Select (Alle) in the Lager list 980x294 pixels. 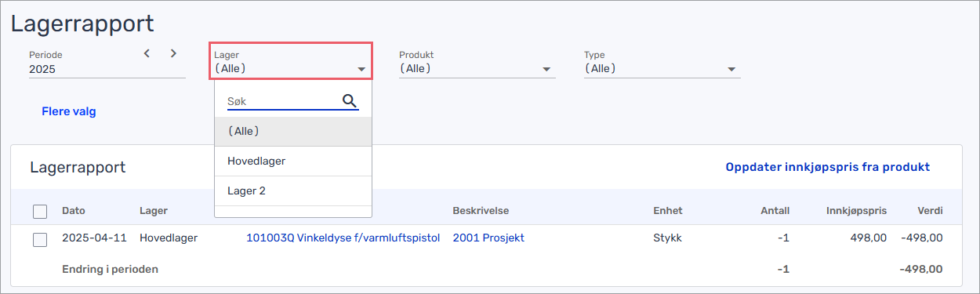(293, 131)
